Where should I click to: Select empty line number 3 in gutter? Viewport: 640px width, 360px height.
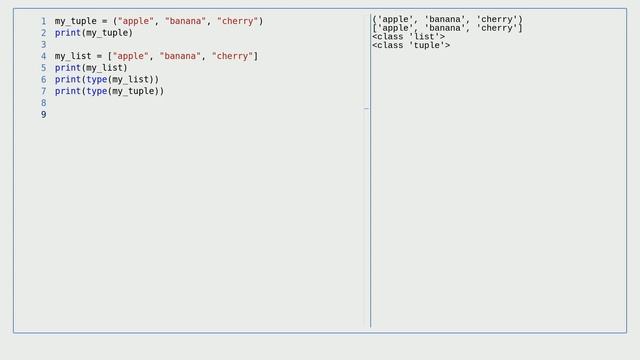(44, 44)
